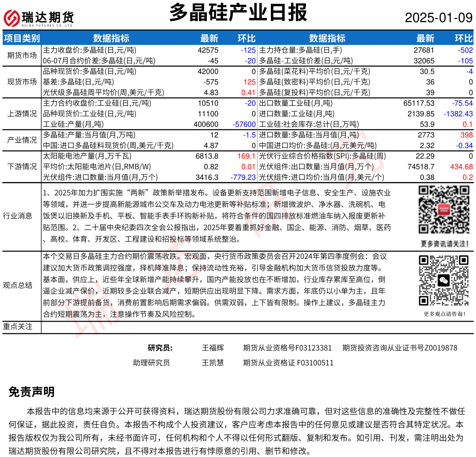The width and height of the screenshot is (476, 457).
Task: Click the 太阳能电池产量 value 6813.8
Action: [207, 156]
